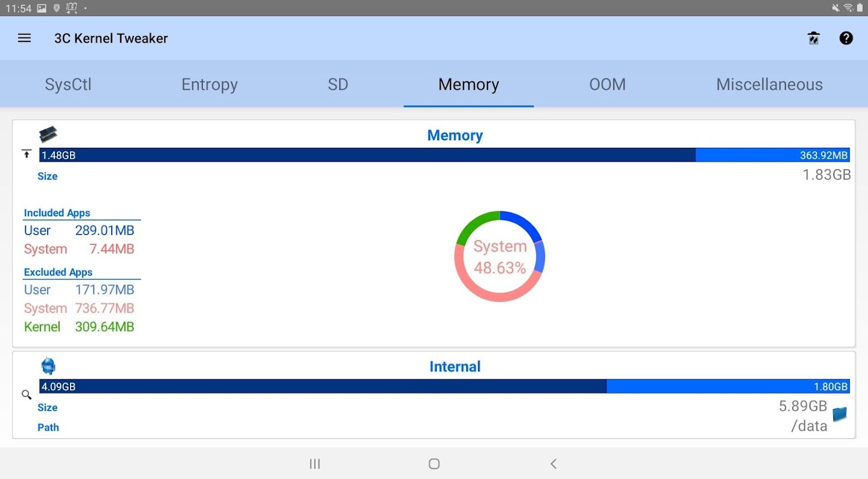Tap the Internal card title
The width and height of the screenshot is (868, 479).
tap(455, 366)
